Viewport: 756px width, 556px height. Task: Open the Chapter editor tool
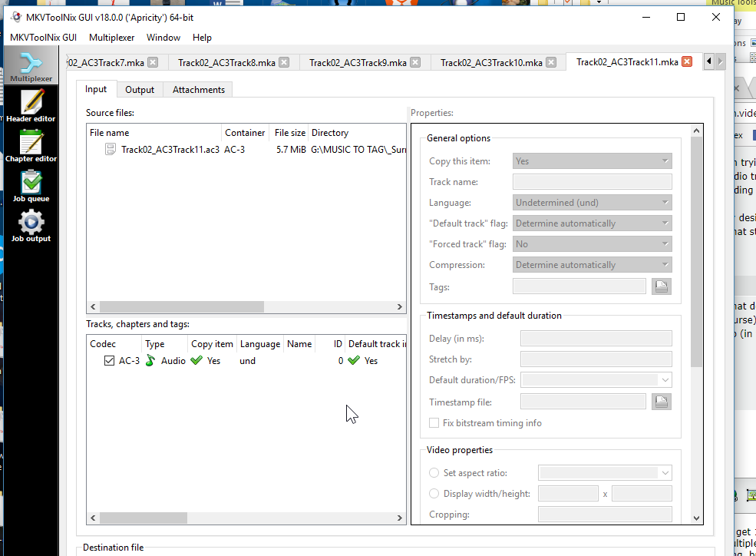[x=31, y=145]
